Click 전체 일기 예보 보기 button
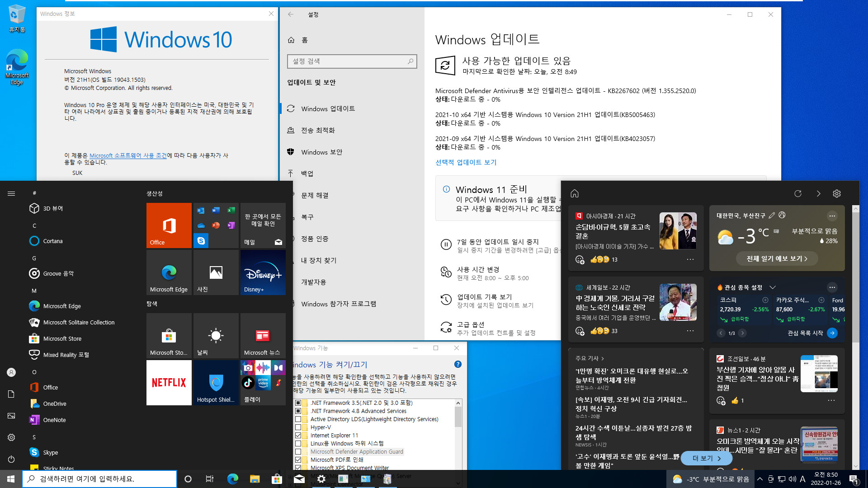Image resolution: width=868 pixels, height=488 pixels. pos(777,258)
